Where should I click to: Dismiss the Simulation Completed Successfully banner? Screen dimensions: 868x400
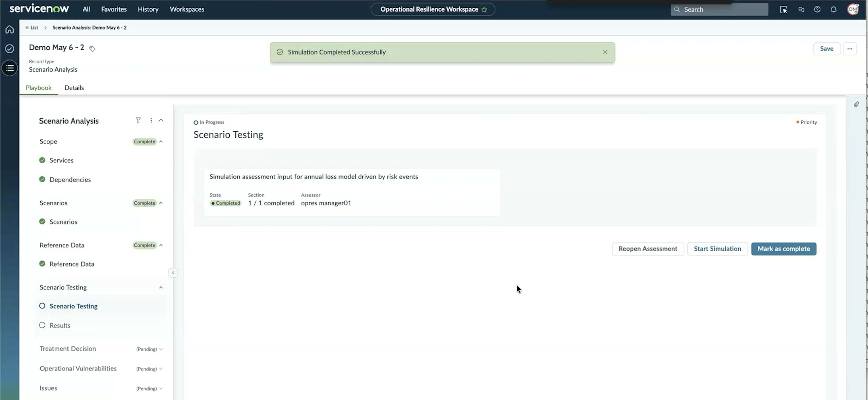tap(605, 52)
